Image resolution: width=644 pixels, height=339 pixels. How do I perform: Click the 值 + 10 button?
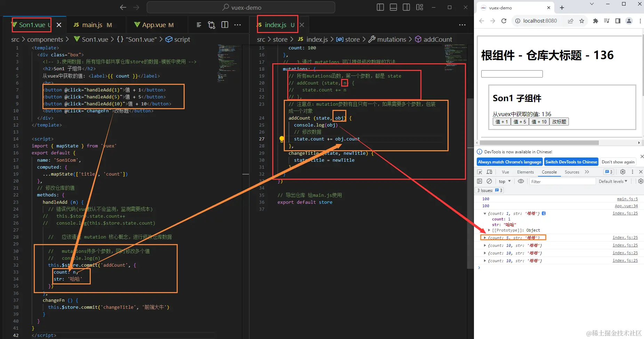539,122
